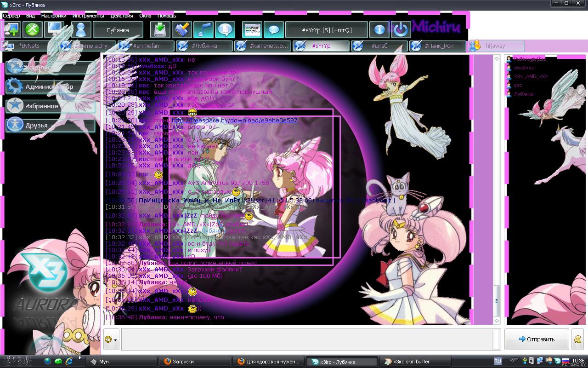Switch to the #Лубянка channel tab
Image resolution: width=588 pixels, height=368 pixels.
pyautogui.click(x=204, y=46)
